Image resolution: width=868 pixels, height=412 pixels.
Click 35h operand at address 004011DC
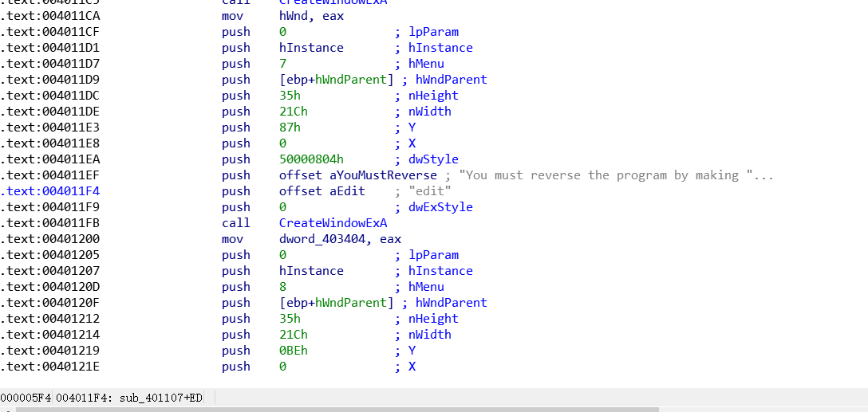(290, 96)
